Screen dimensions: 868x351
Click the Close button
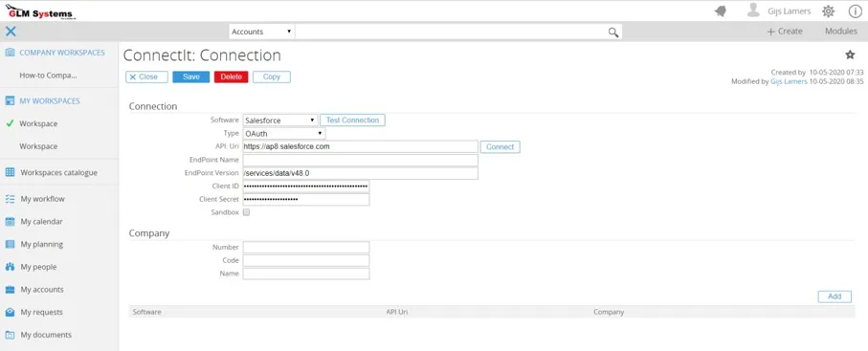coord(146,77)
